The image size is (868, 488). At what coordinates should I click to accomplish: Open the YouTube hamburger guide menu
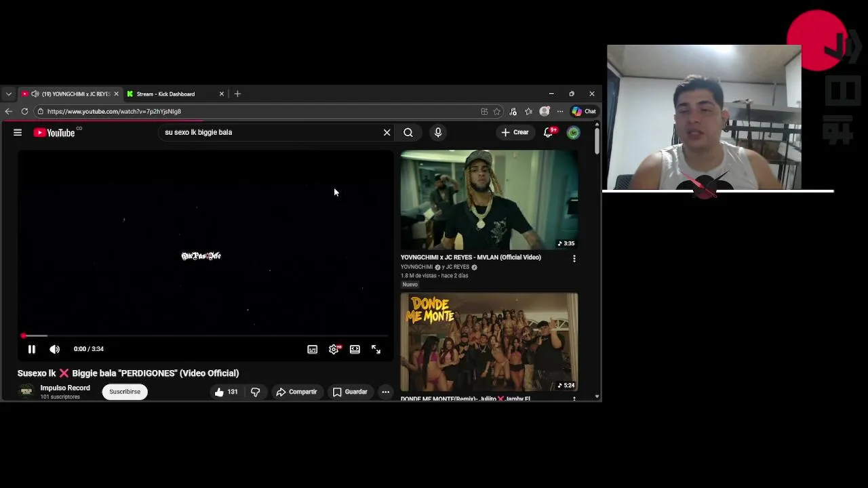point(18,133)
